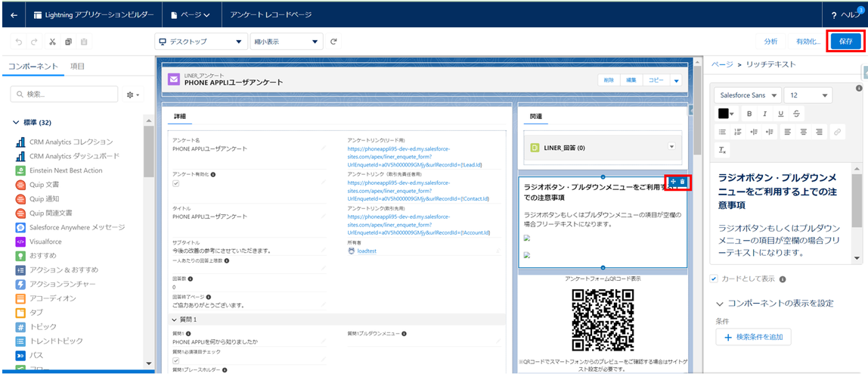This screenshot has height=374, width=868.
Task: Select the Einstein Next Best Action component
Action: 59,170
